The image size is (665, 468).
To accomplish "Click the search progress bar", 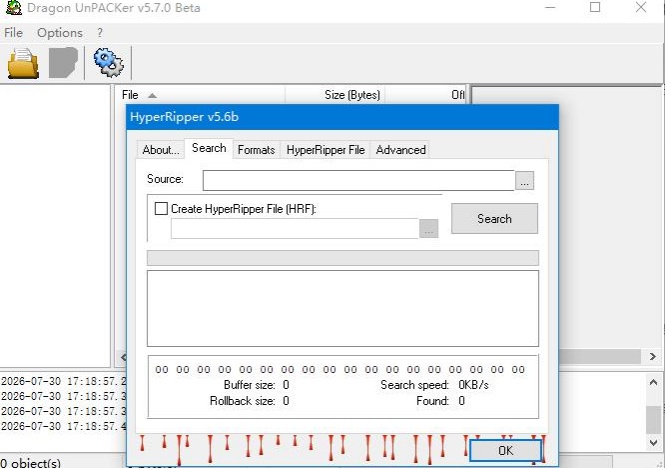I will pyautogui.click(x=343, y=258).
